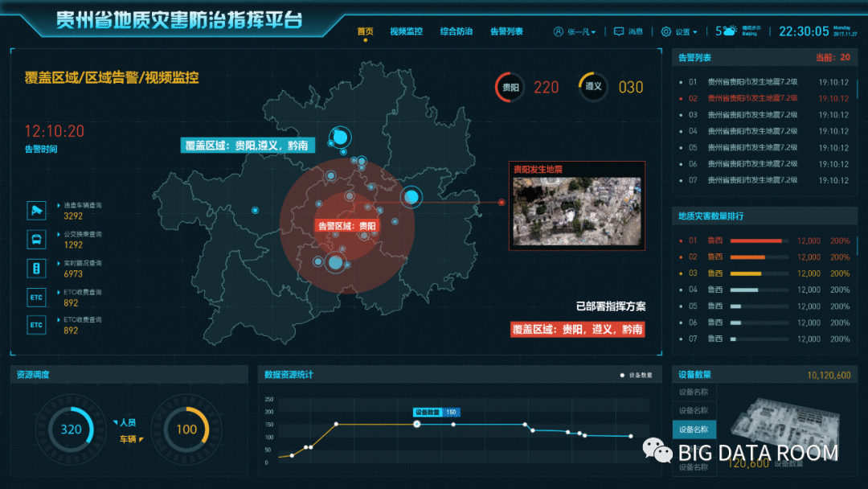Viewport: 868px width, 489px height.
Task: Click the 320 人员 circular gauge
Action: click(x=71, y=429)
